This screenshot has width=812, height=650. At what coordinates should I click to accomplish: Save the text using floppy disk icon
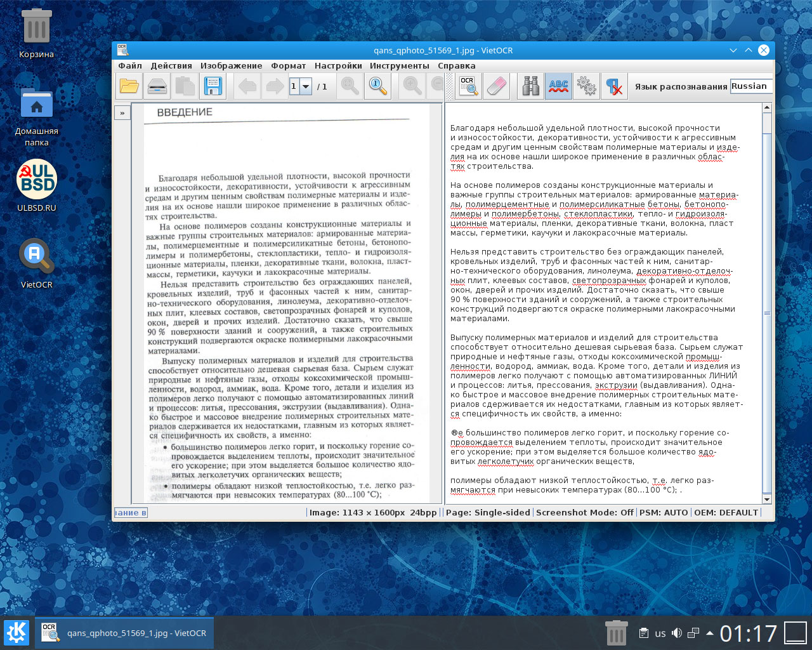click(x=213, y=86)
